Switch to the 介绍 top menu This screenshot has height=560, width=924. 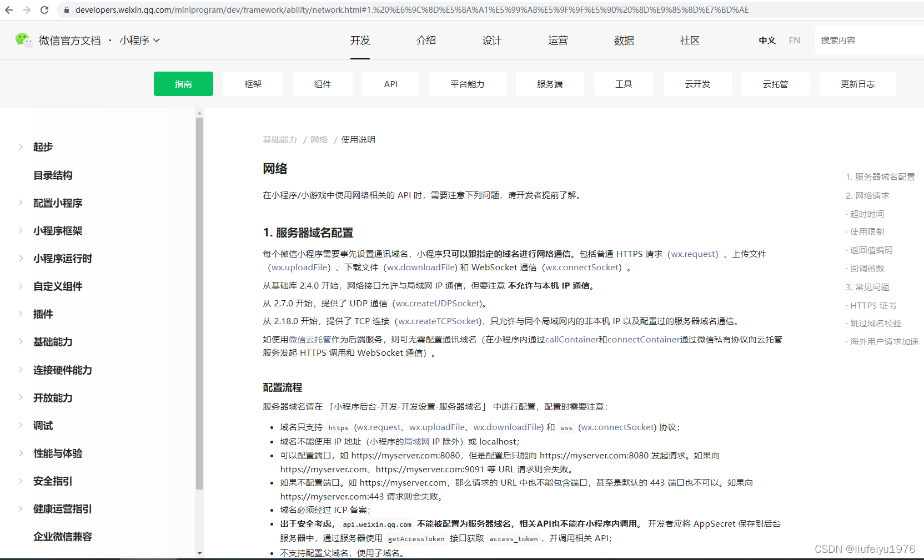[x=426, y=41]
